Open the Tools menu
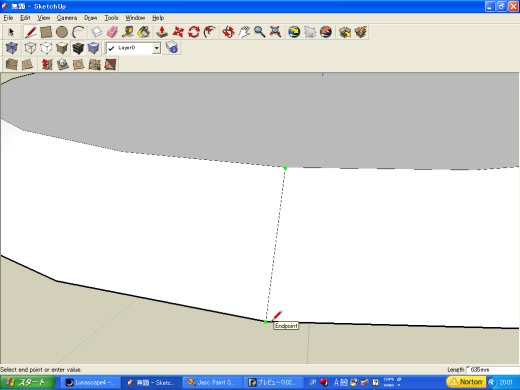 point(111,18)
